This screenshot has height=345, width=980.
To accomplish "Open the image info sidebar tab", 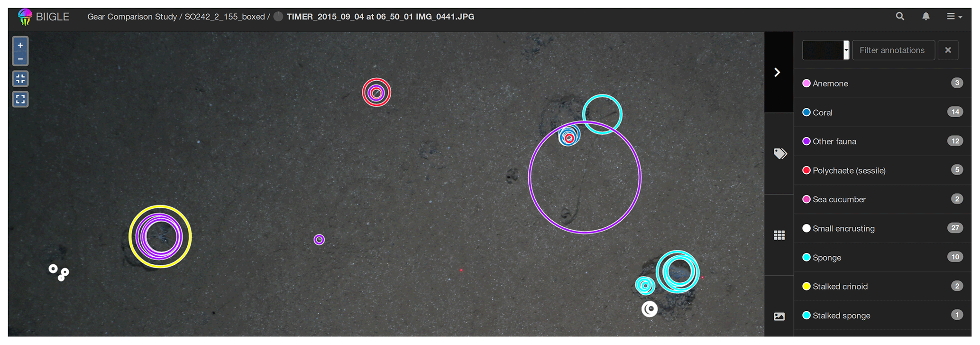I will pyautogui.click(x=779, y=317).
